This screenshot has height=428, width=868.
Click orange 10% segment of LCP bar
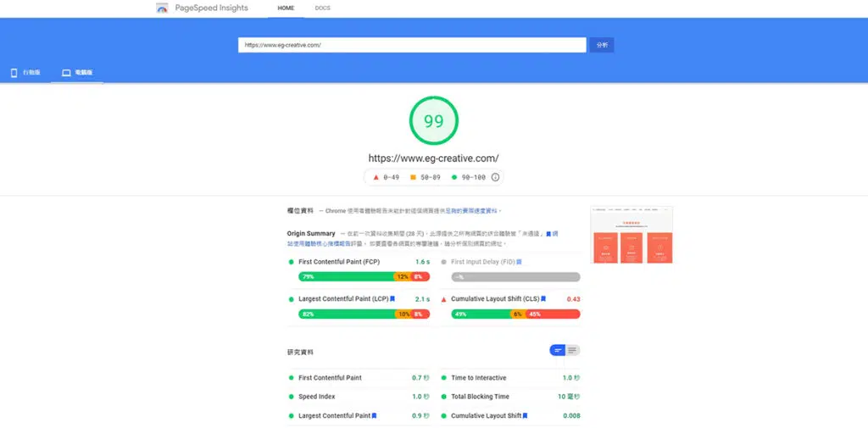(403, 314)
